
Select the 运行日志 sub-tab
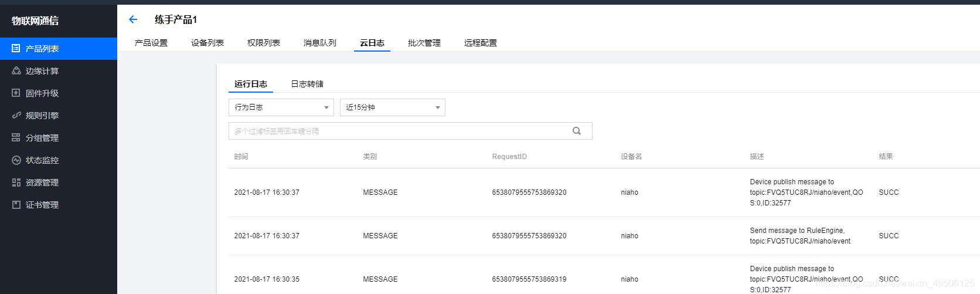click(251, 84)
